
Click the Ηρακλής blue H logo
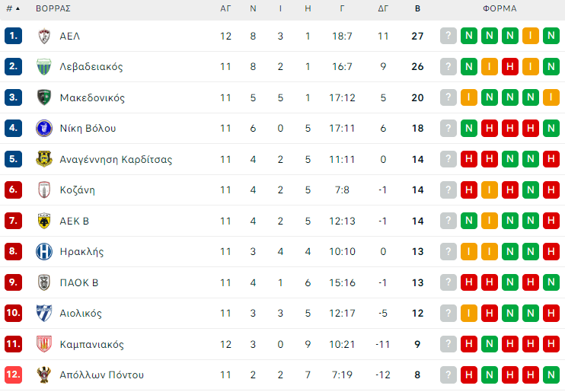coord(44,251)
